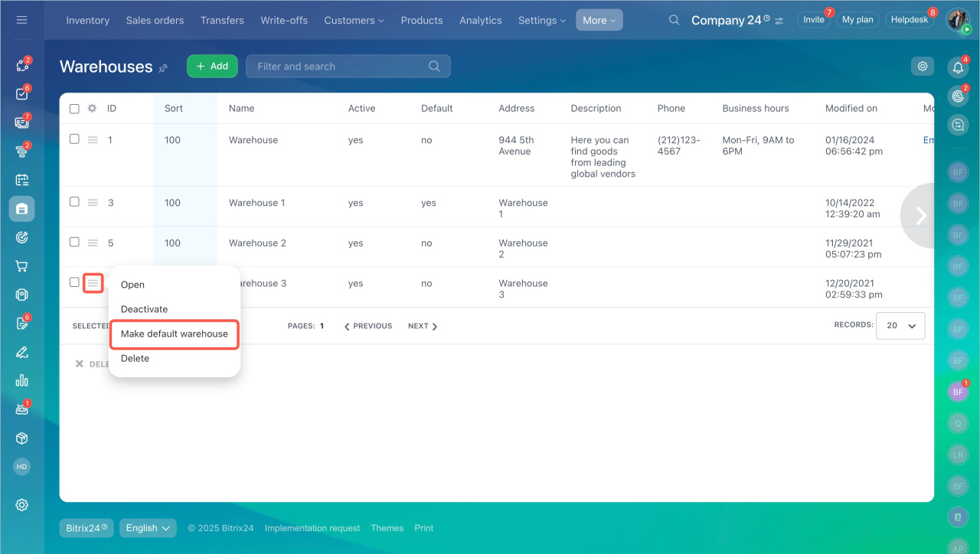Open the tasks icon in left sidebar
This screenshot has width=980, height=554.
(21, 94)
